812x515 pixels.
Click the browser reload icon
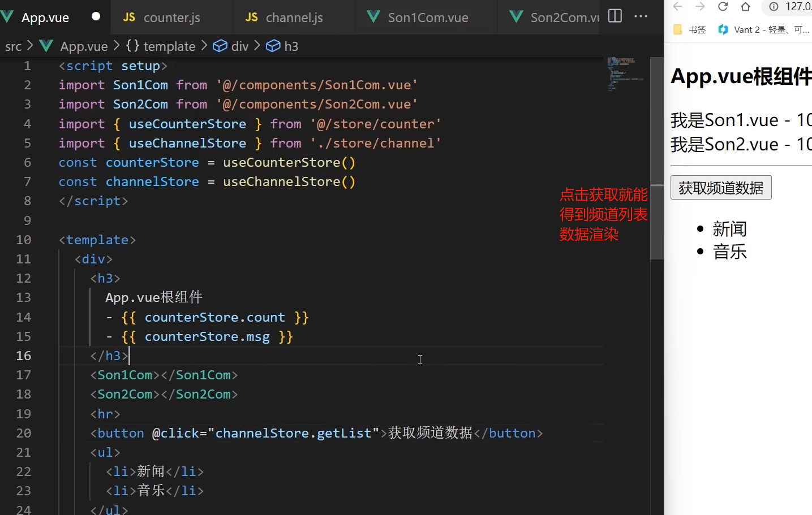click(x=723, y=7)
